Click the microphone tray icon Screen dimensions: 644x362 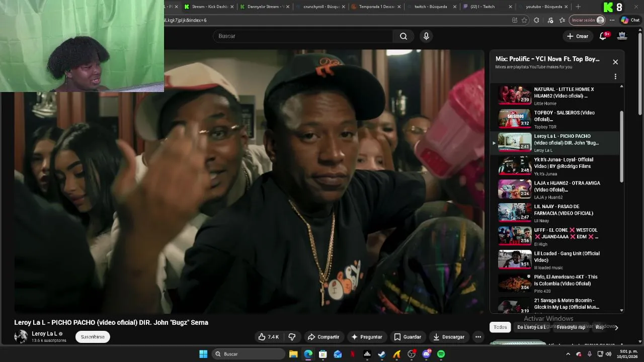[589, 354]
